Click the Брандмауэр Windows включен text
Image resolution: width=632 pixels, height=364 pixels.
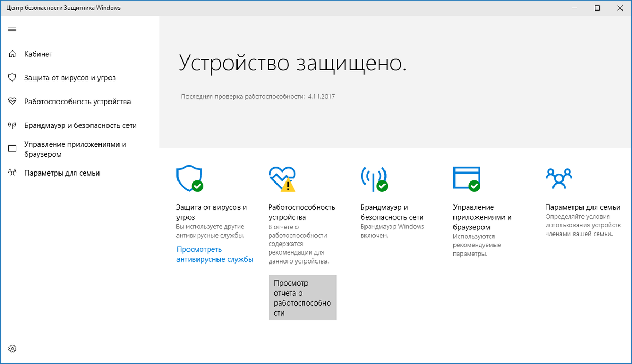coord(392,231)
